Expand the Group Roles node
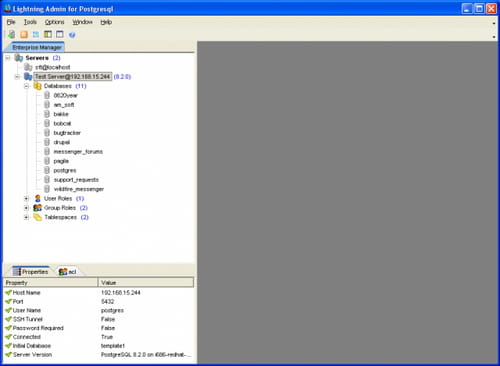Image resolution: width=500 pixels, height=366 pixels. tap(26, 208)
